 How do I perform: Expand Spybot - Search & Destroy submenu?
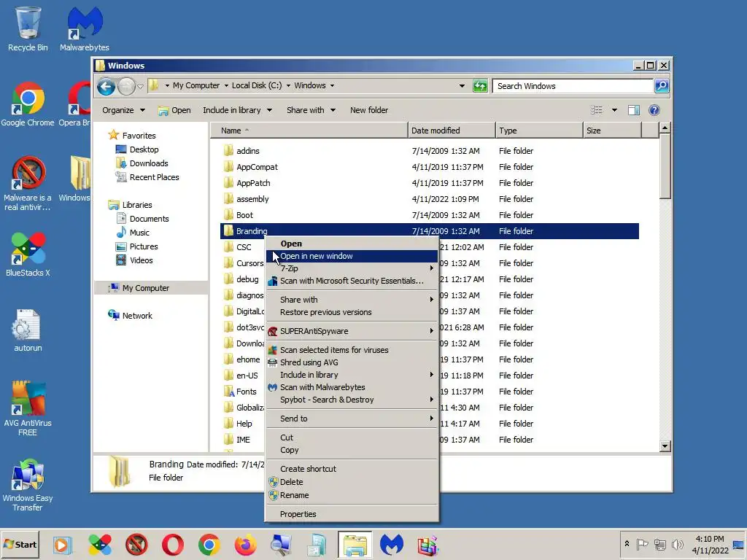[x=352, y=400]
